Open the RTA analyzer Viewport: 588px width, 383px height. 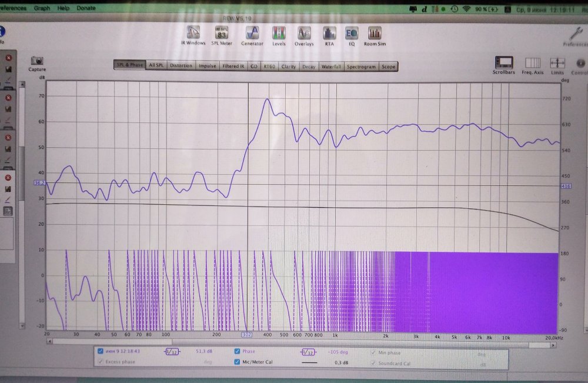click(329, 34)
